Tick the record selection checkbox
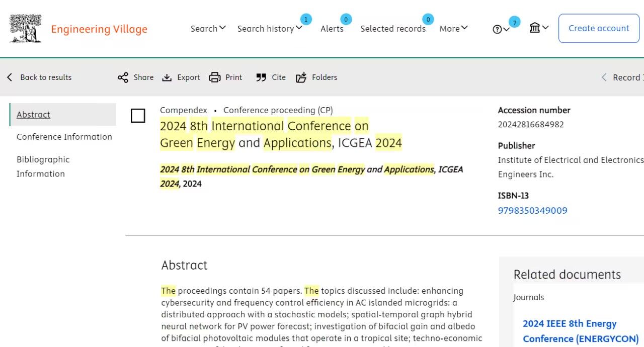 coord(138,116)
